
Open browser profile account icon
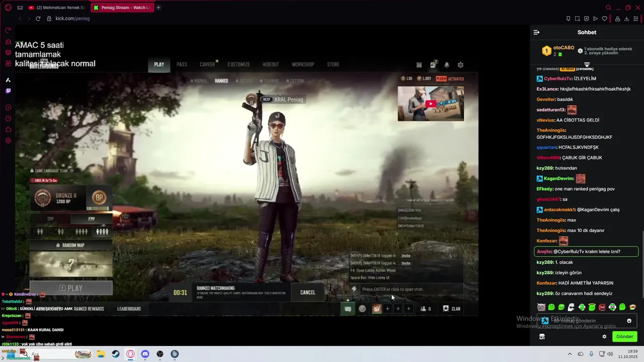click(x=617, y=19)
